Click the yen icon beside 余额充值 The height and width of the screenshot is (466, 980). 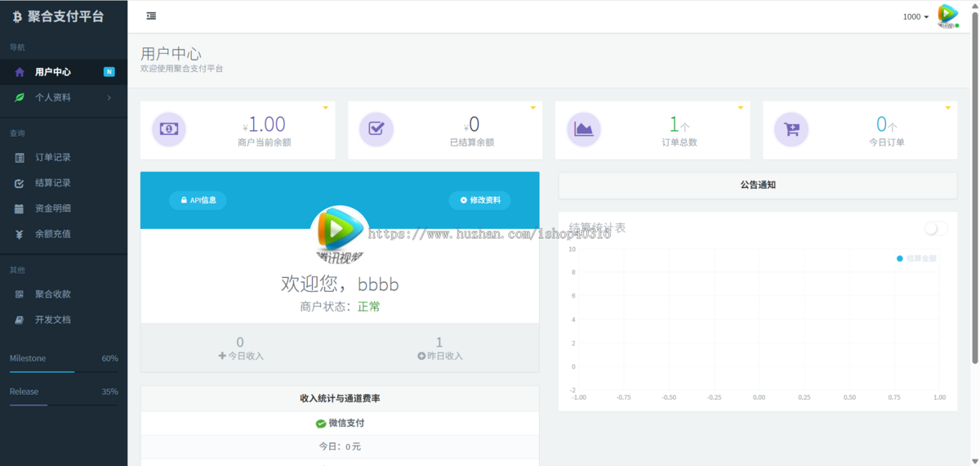click(x=20, y=234)
